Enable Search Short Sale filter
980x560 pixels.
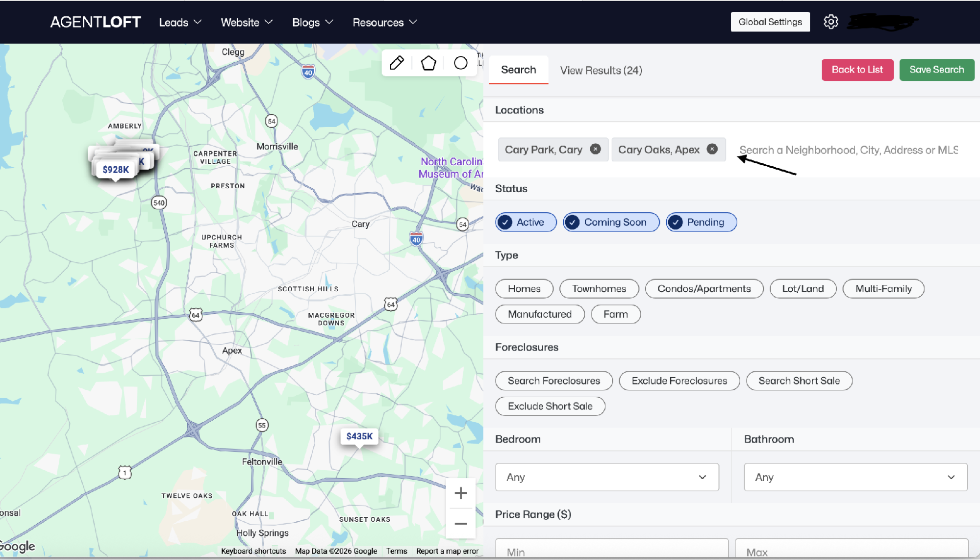[799, 381]
